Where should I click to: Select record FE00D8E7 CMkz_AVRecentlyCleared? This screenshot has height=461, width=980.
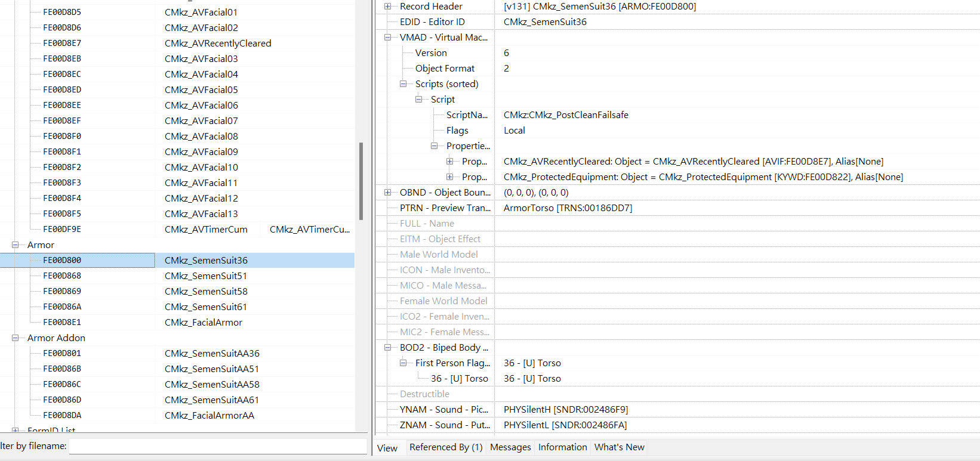(177, 44)
